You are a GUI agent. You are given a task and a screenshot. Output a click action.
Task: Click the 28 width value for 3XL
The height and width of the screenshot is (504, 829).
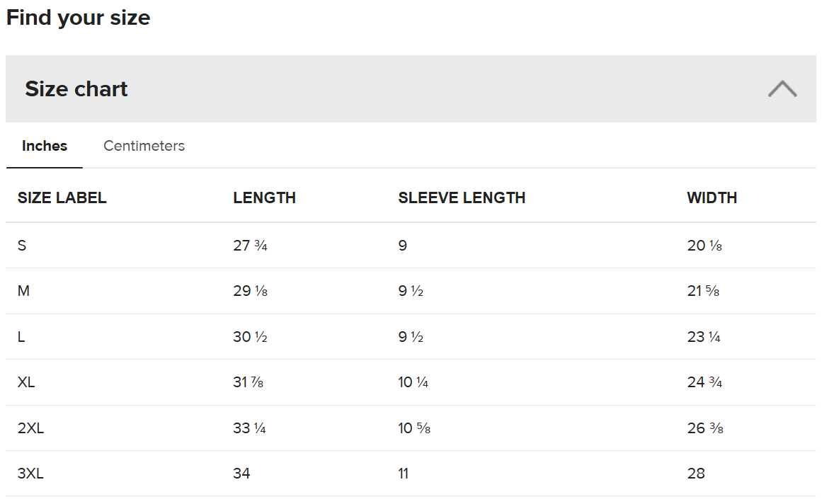(696, 474)
